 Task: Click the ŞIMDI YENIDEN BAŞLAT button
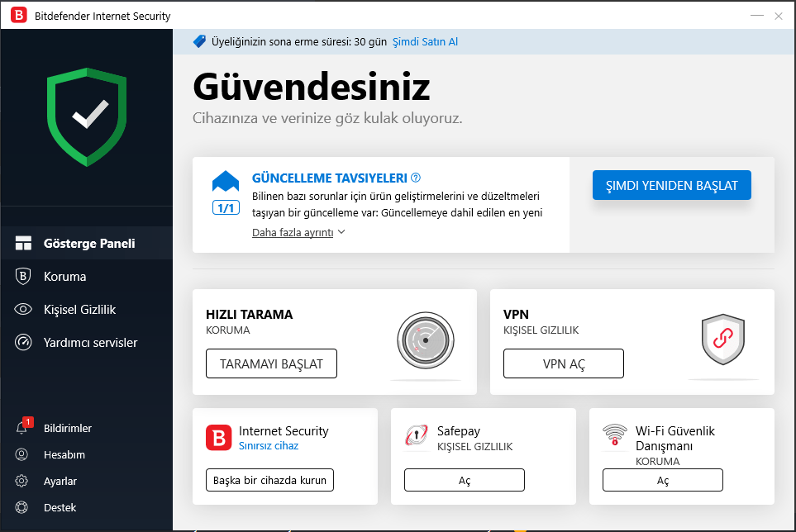click(672, 185)
